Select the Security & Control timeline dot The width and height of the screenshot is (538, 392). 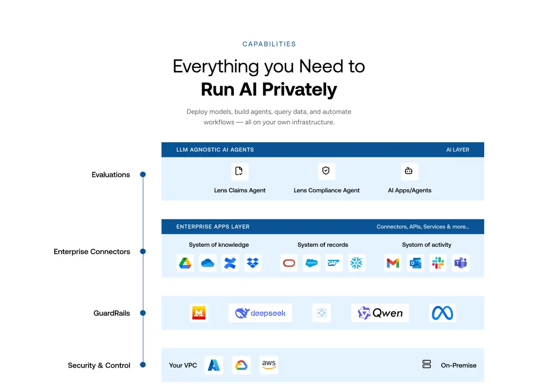[143, 365]
